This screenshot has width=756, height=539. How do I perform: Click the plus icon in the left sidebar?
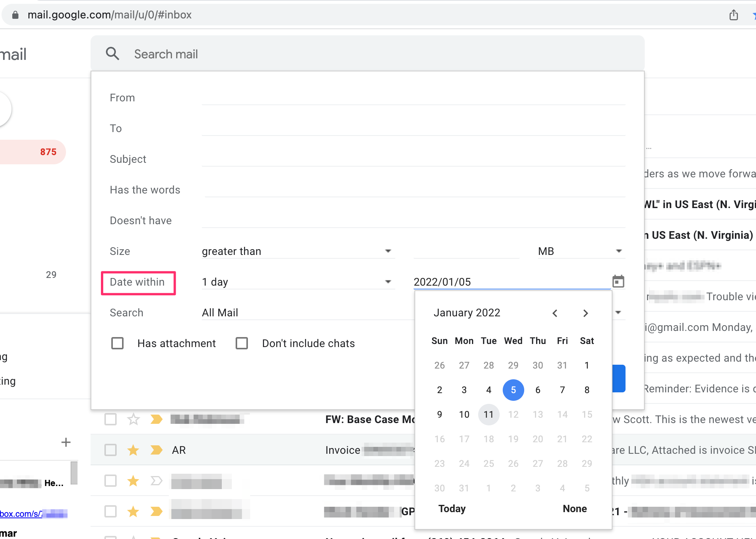(x=66, y=442)
